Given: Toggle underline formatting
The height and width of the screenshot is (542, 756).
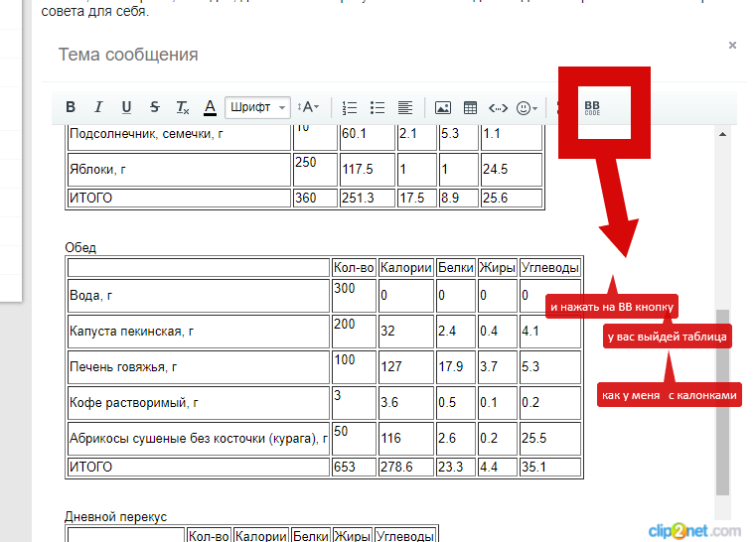Looking at the screenshot, I should pyautogui.click(x=126, y=107).
